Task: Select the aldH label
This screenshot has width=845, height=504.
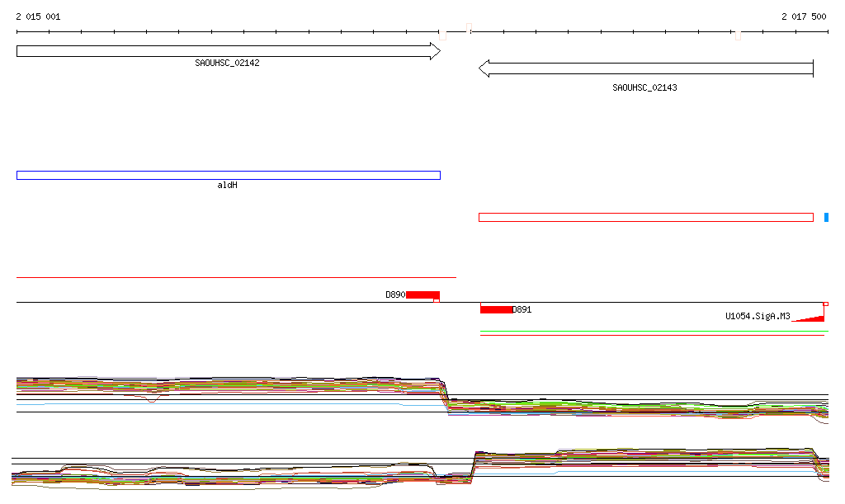Action: 227,186
